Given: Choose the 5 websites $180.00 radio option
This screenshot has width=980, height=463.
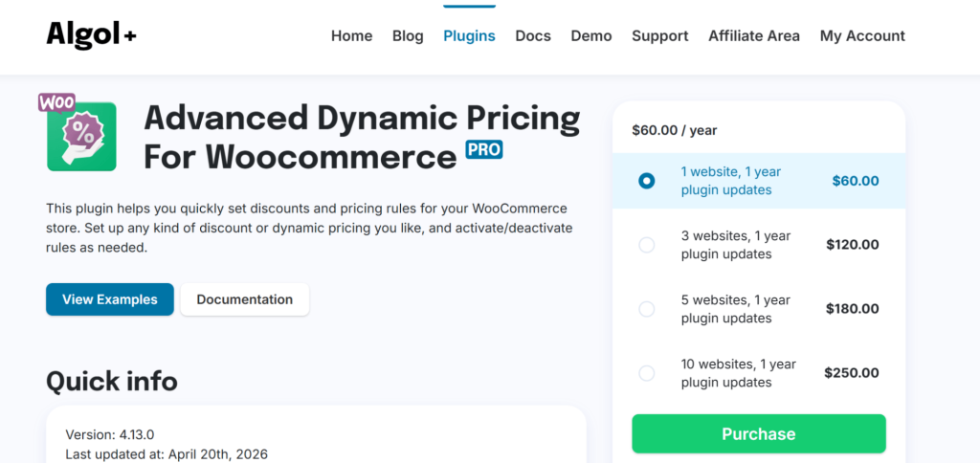Looking at the screenshot, I should [x=646, y=309].
